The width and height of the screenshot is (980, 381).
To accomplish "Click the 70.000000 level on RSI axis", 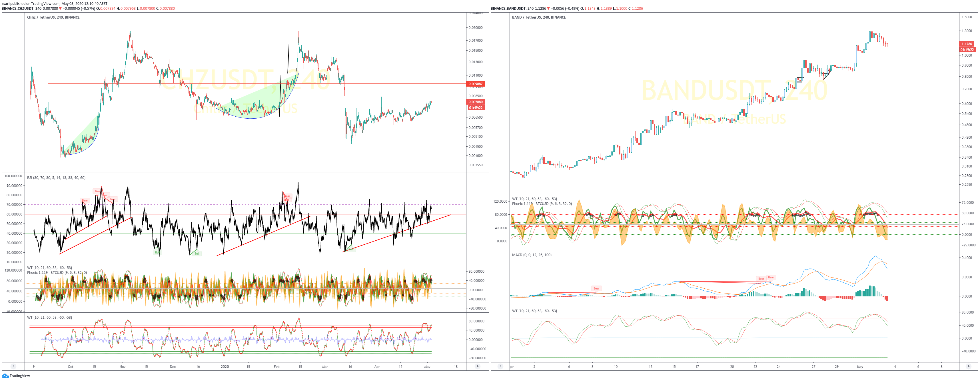I will point(14,204).
